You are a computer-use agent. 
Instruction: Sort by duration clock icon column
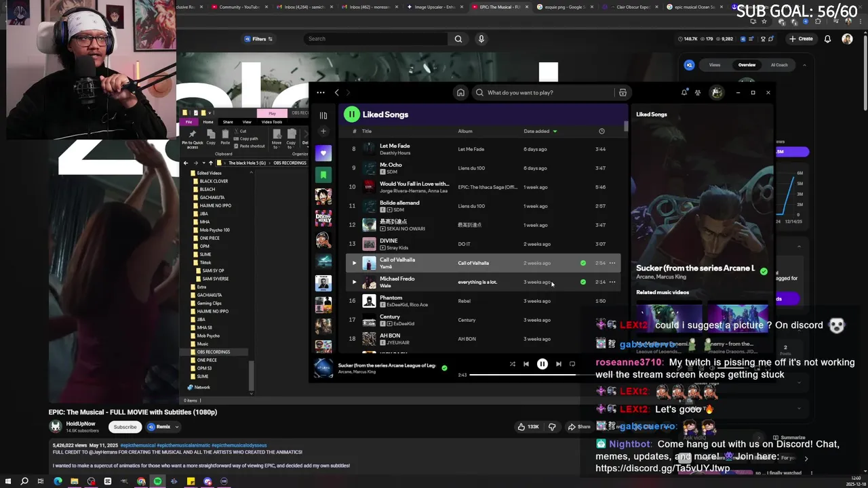tap(601, 131)
